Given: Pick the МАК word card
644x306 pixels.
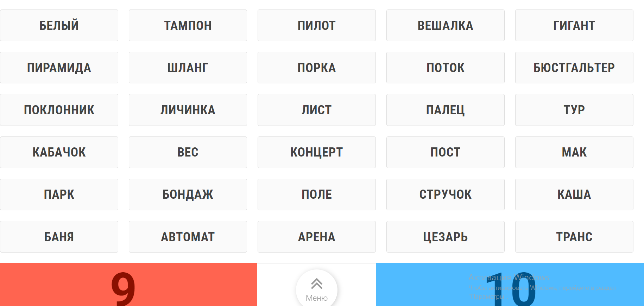Looking at the screenshot, I should [x=574, y=152].
